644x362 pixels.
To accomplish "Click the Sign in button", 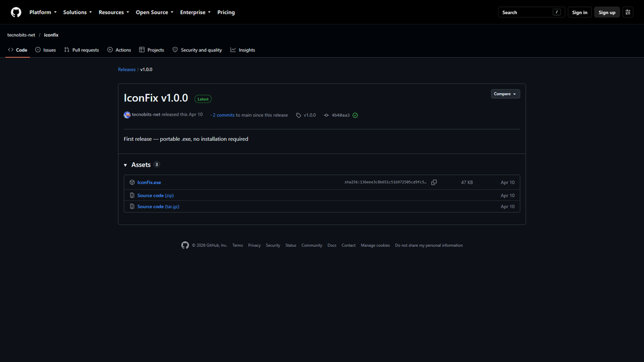I will (x=579, y=13).
